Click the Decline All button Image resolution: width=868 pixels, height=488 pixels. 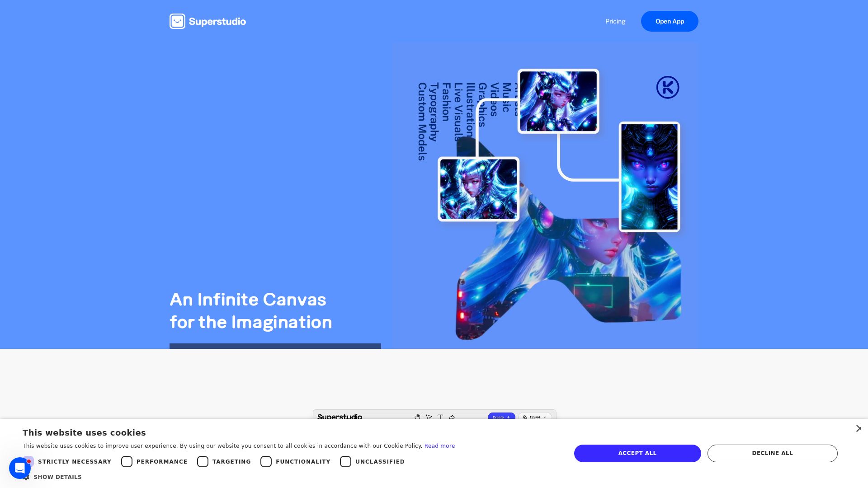772,453
